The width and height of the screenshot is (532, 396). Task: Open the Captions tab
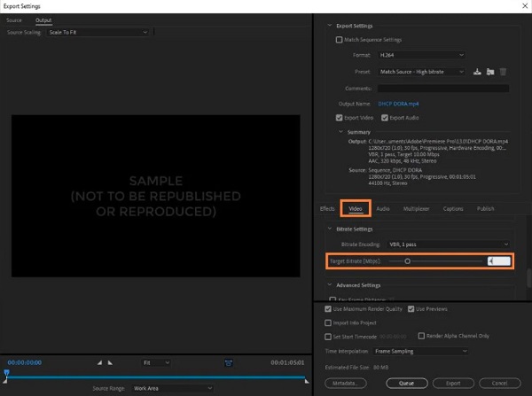coord(453,208)
